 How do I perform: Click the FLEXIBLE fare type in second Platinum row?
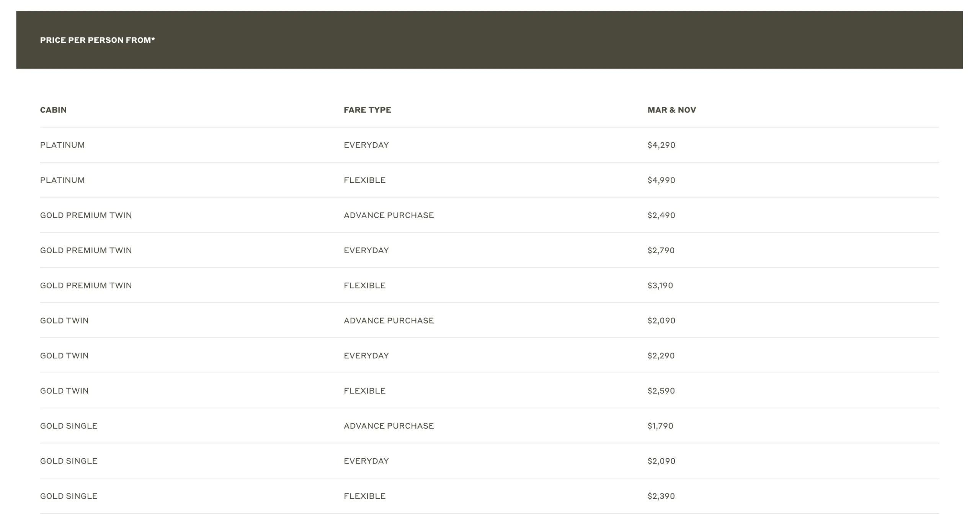pos(364,180)
